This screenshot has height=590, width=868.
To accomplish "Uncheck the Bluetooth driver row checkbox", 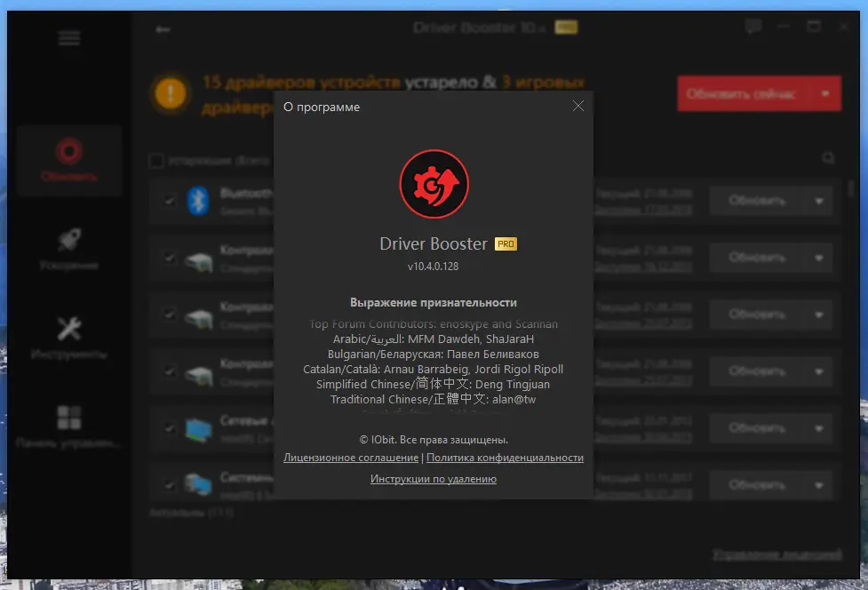I will (169, 201).
